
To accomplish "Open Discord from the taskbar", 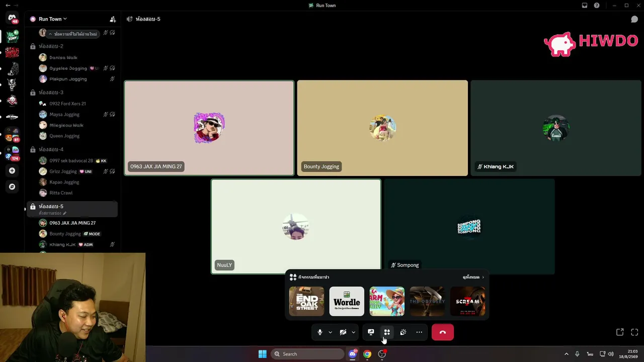I will (352, 354).
